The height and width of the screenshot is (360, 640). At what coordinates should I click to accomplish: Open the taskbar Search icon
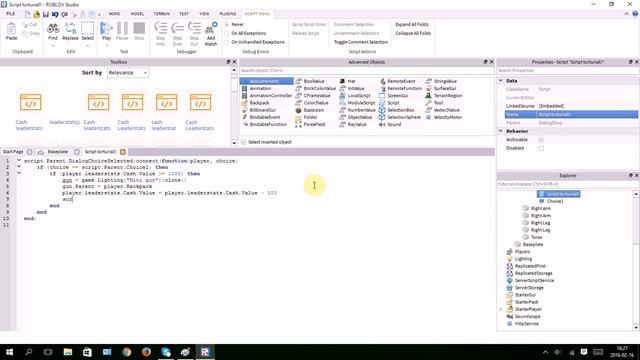pyautogui.click(x=29, y=352)
